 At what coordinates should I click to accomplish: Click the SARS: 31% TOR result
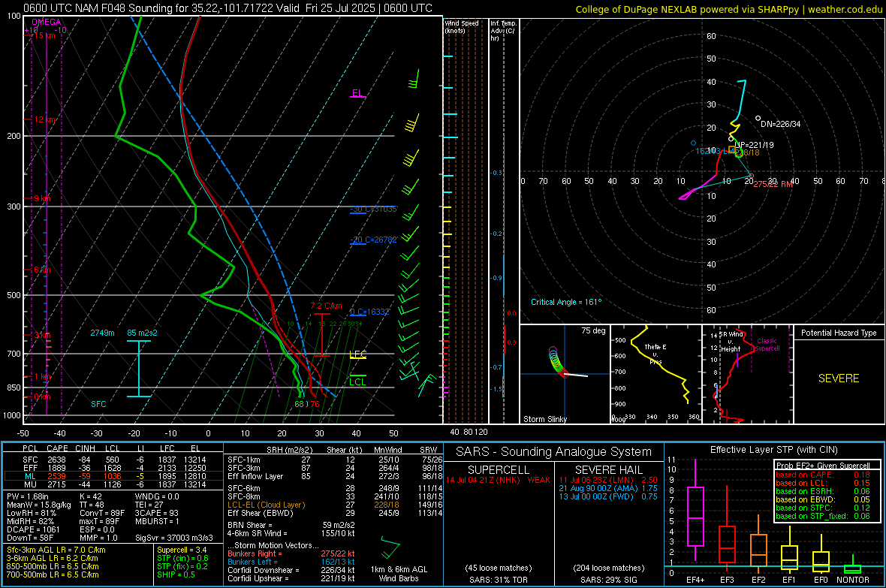tap(499, 580)
